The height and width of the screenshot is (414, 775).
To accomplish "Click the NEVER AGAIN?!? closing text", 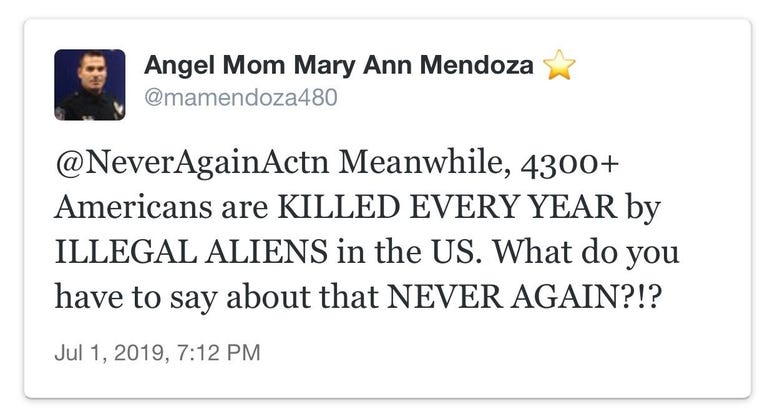I will tap(524, 297).
